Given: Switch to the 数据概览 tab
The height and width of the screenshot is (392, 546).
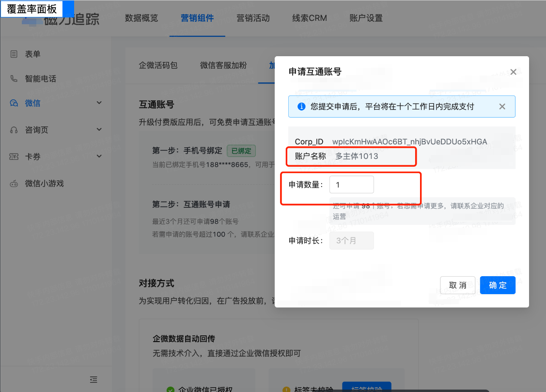Looking at the screenshot, I should 141,17.
